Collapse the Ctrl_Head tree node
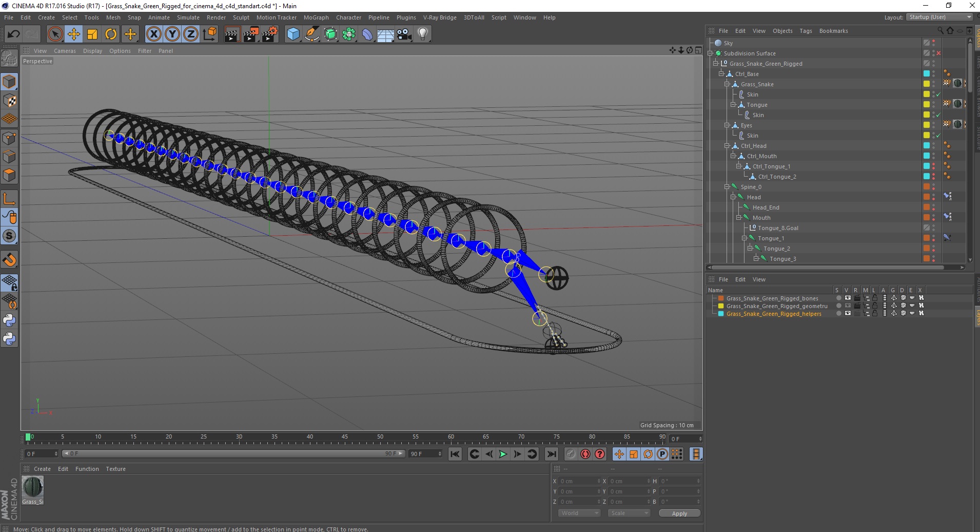The height and width of the screenshot is (532, 980). (727, 146)
